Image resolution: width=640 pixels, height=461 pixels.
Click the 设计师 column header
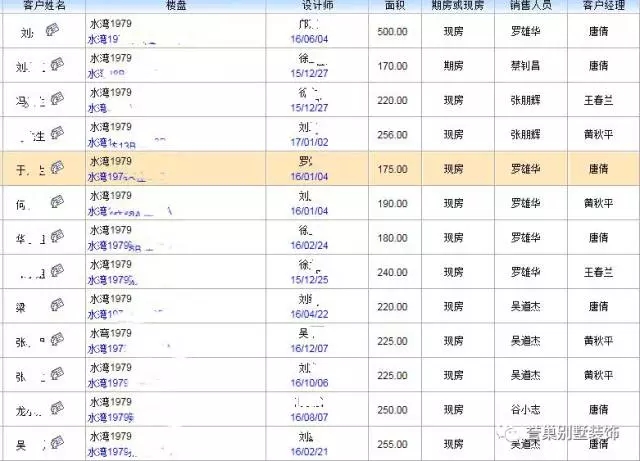[310, 6]
